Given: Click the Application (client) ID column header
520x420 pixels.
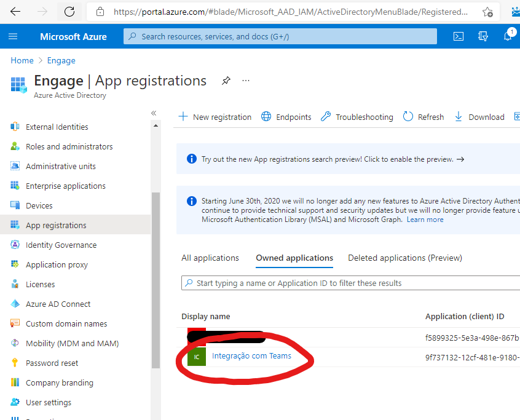Looking at the screenshot, I should 465,317.
